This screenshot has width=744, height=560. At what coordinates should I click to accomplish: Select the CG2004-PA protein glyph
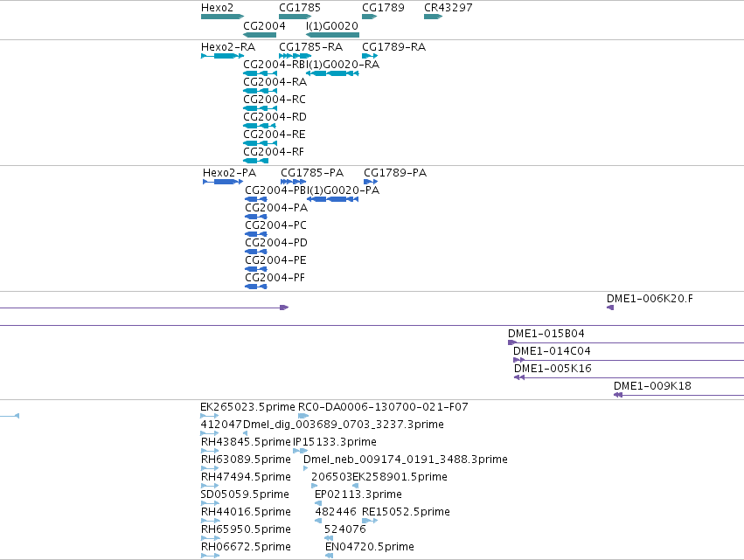pyautogui.click(x=256, y=217)
